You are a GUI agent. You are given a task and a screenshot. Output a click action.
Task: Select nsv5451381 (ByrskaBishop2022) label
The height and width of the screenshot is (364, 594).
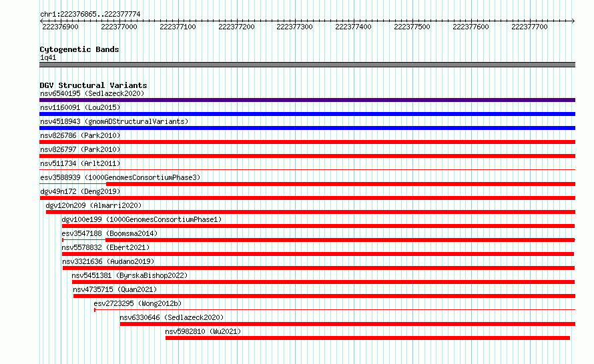point(129,275)
